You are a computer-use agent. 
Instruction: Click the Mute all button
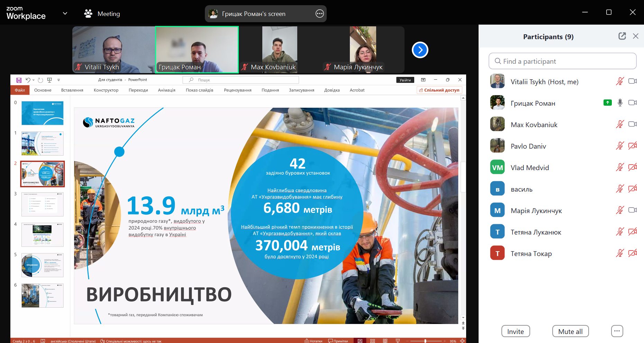point(570,331)
